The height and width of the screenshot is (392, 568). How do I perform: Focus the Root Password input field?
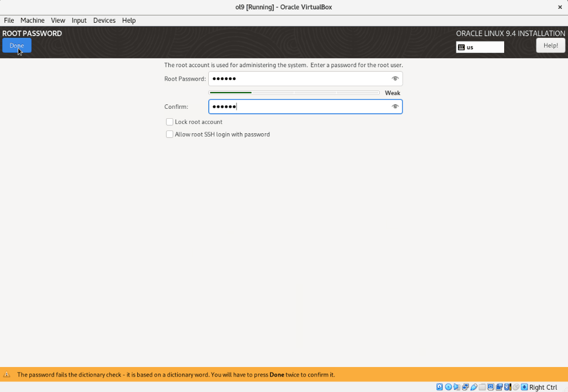(x=305, y=79)
